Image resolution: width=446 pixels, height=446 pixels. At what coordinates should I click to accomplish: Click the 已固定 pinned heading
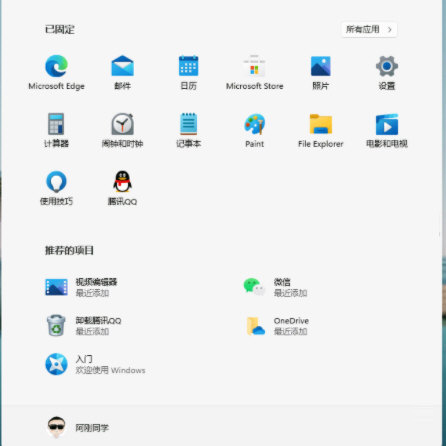click(60, 29)
